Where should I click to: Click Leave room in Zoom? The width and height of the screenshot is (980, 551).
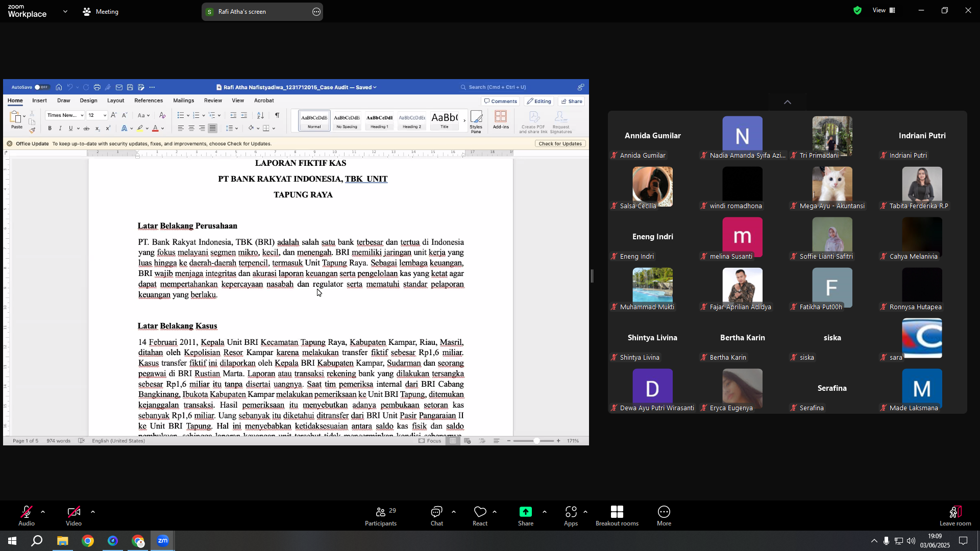point(955,516)
